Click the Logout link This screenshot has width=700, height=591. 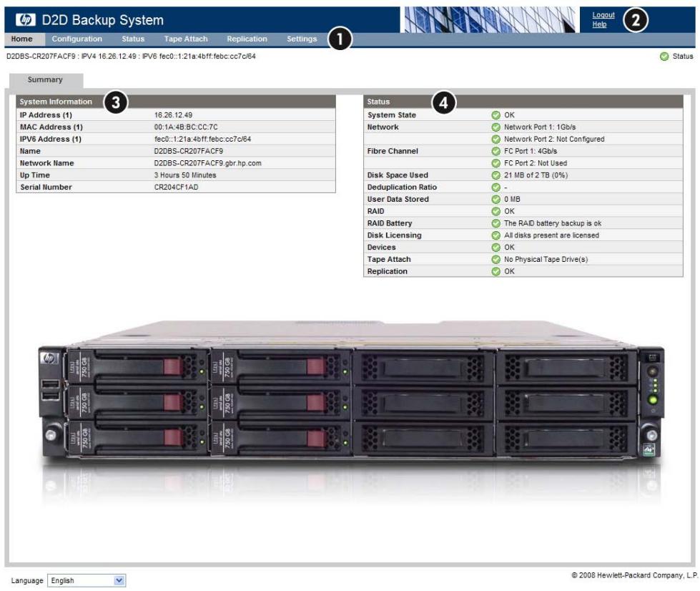(x=603, y=15)
